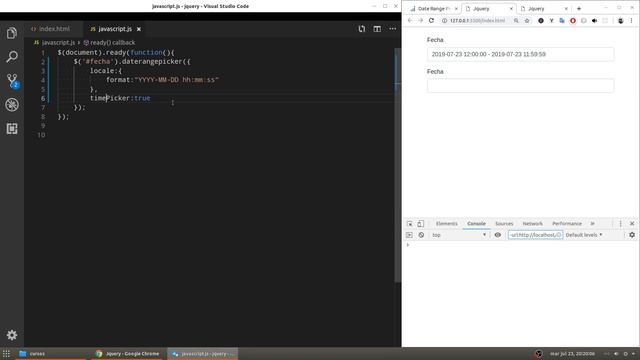Click the timePicker:true code line

point(120,98)
